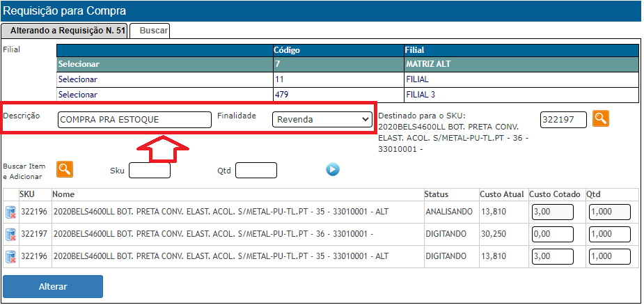Click Selecionar for MATRIZ ALT branch
This screenshot has width=644, height=305.
coord(79,64)
